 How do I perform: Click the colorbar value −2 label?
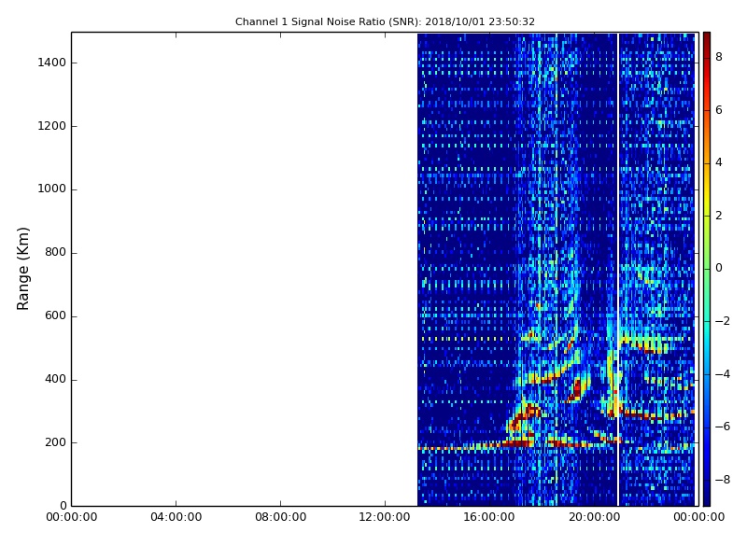(723, 321)
